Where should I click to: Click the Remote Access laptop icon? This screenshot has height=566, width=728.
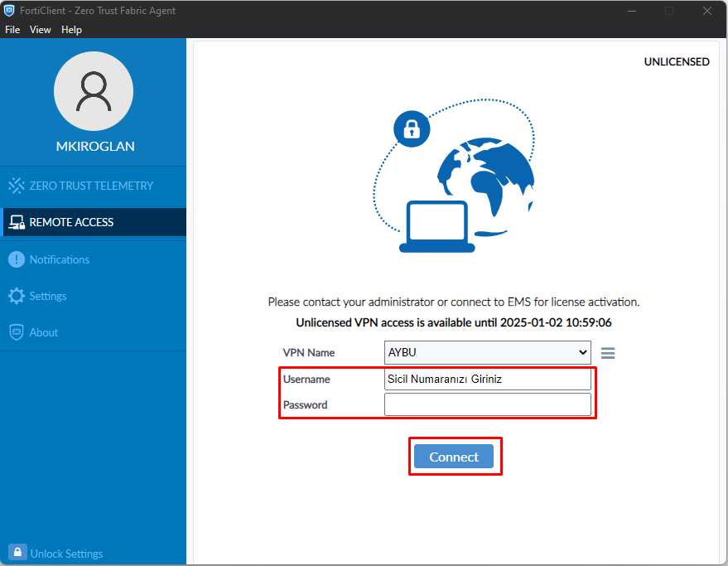point(17,222)
